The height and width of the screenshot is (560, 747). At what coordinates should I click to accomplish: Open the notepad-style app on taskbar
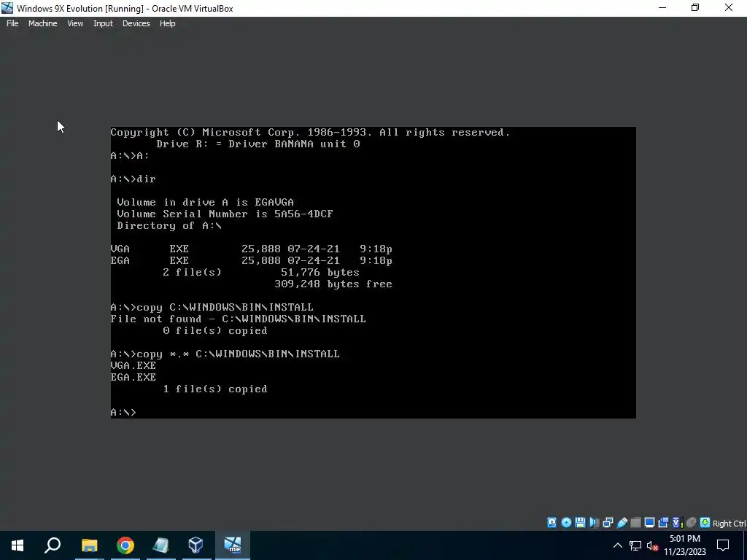160,545
